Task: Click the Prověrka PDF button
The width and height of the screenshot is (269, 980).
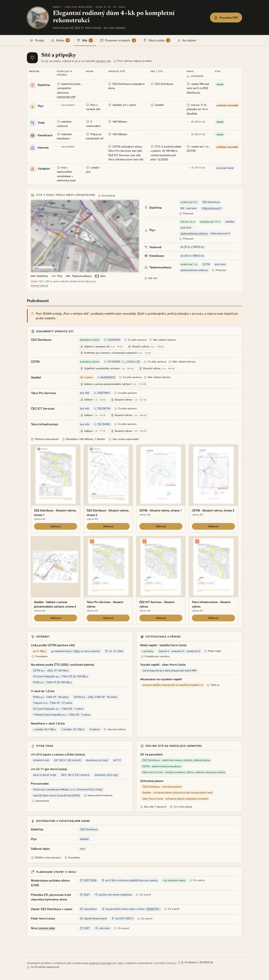Action: 226,17
